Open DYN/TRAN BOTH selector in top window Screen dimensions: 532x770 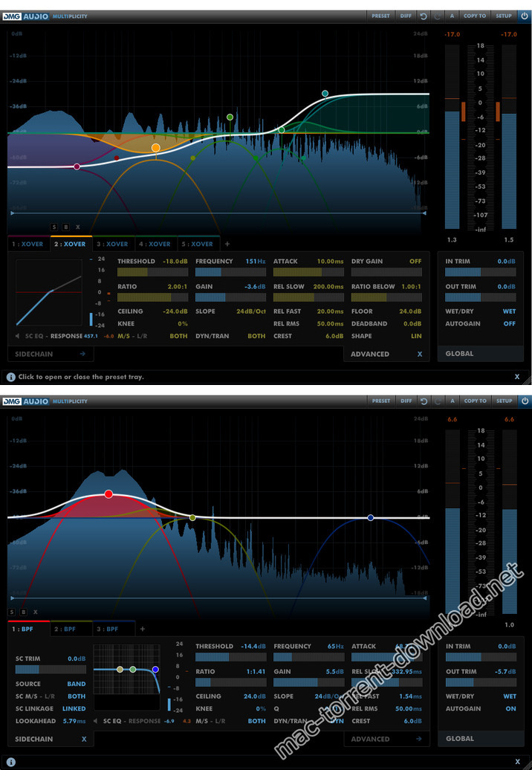point(256,336)
